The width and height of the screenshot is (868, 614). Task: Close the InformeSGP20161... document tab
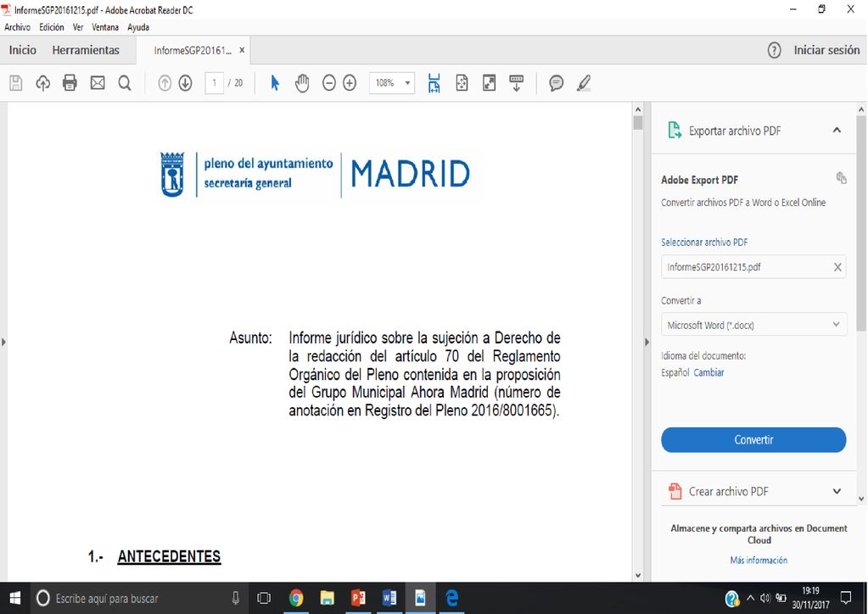coord(242,50)
